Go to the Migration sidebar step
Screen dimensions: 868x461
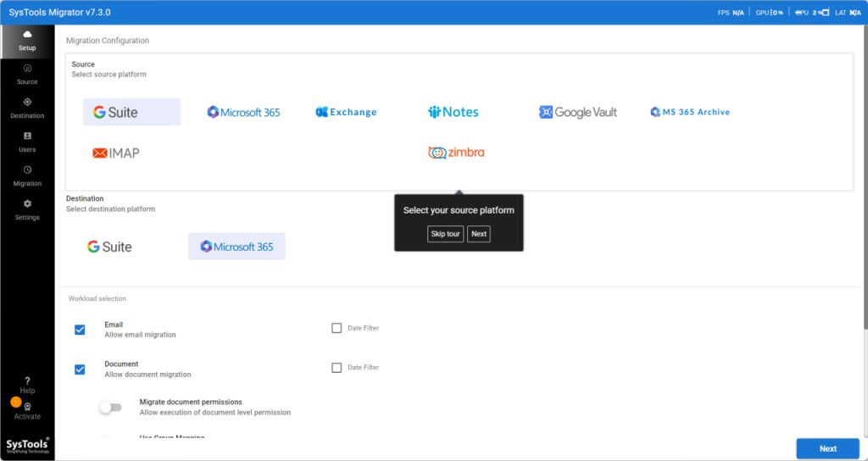coord(27,176)
